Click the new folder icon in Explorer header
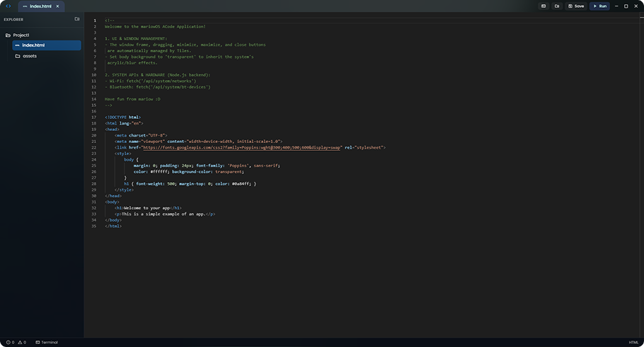 77,19
